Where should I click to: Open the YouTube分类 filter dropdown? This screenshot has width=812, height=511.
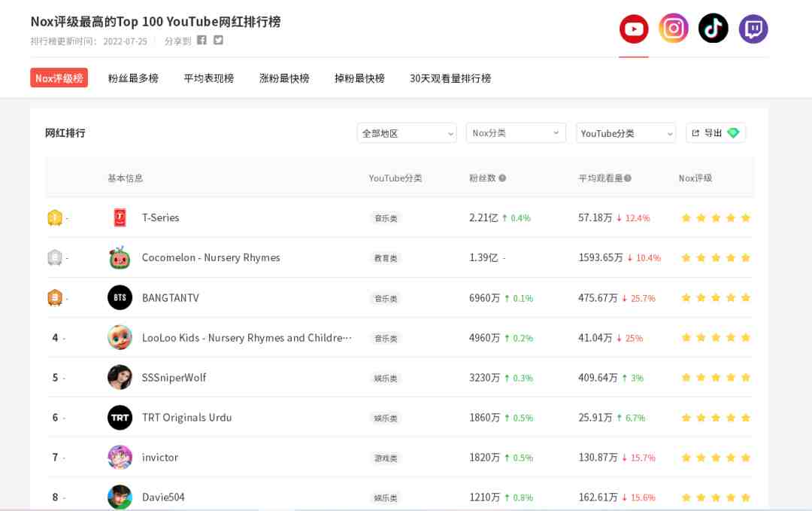(x=626, y=133)
